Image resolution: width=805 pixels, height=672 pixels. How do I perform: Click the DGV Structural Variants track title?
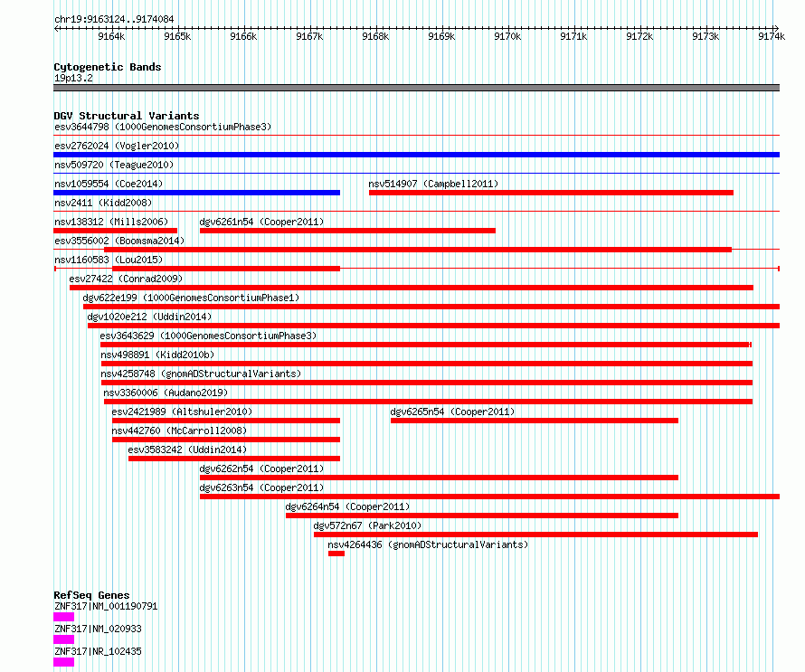[127, 116]
